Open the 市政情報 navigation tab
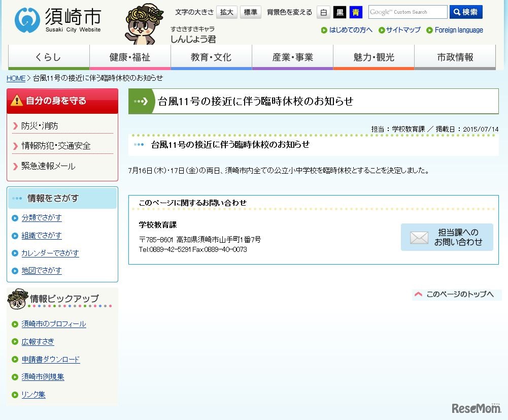This screenshot has width=508, height=420. [455, 57]
